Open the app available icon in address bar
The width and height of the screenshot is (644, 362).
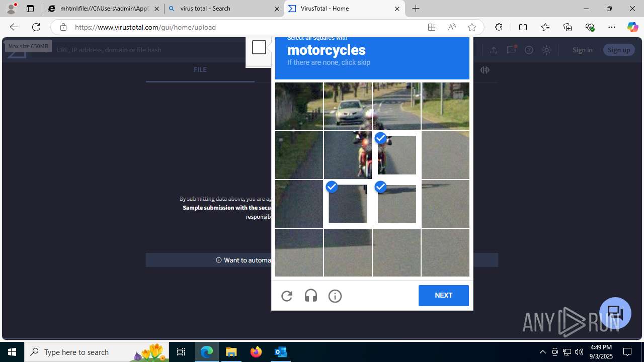(x=432, y=27)
